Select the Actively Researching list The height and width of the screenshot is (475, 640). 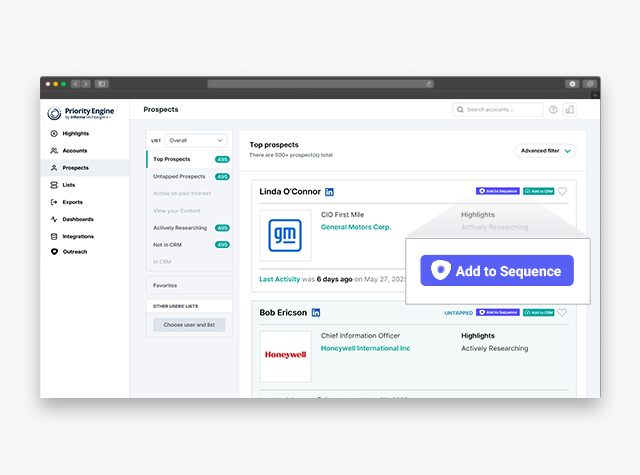[x=189, y=228]
